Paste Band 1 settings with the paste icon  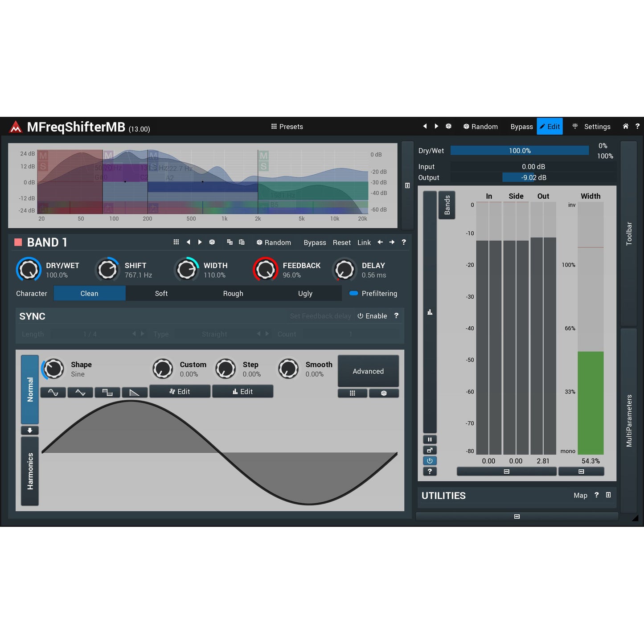242,242
